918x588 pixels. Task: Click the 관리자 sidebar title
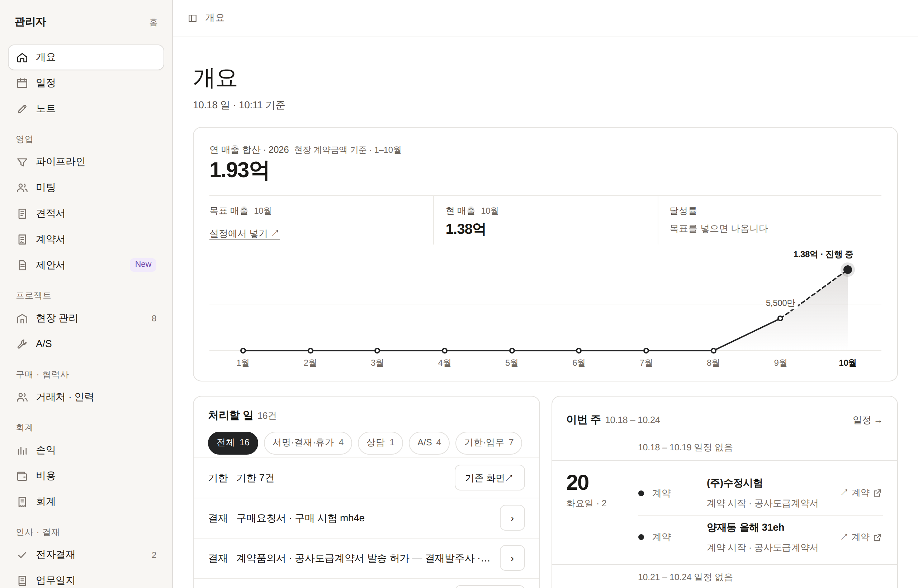pyautogui.click(x=30, y=22)
